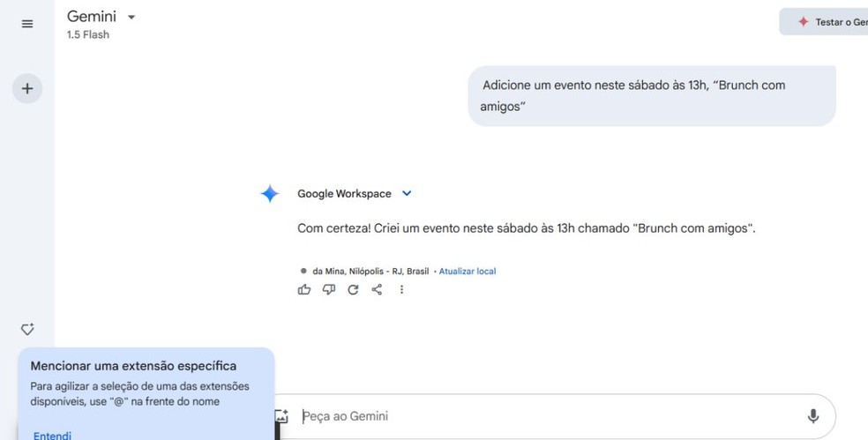Open the Gem manager heart icon

[x=27, y=330]
